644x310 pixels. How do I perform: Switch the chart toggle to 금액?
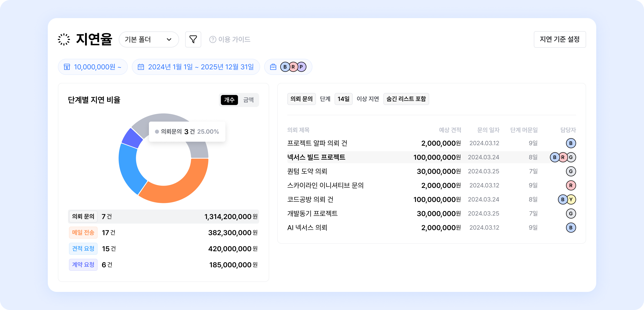tap(248, 100)
